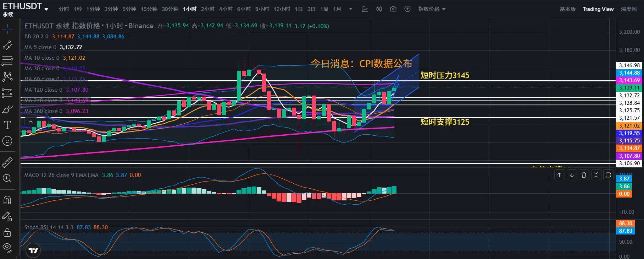Expand more time intervals dropdown arrow

[351, 9]
